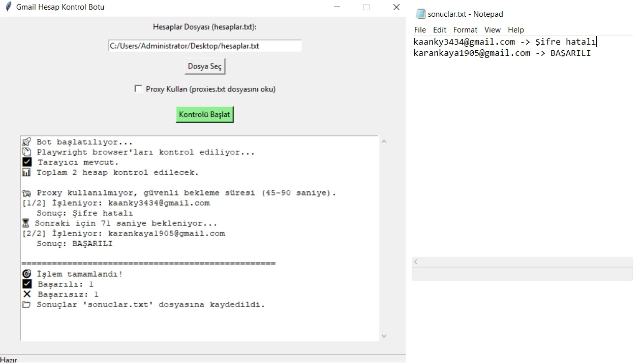Click the log scrollbar down arrow
Screen dimensions: 641x364
pos(384,336)
